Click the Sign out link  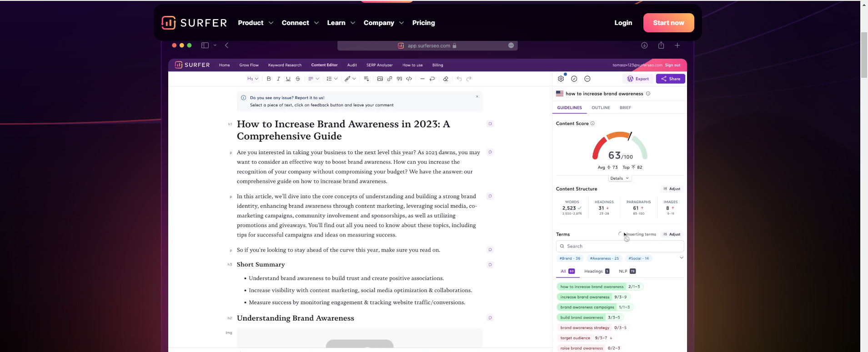click(672, 65)
